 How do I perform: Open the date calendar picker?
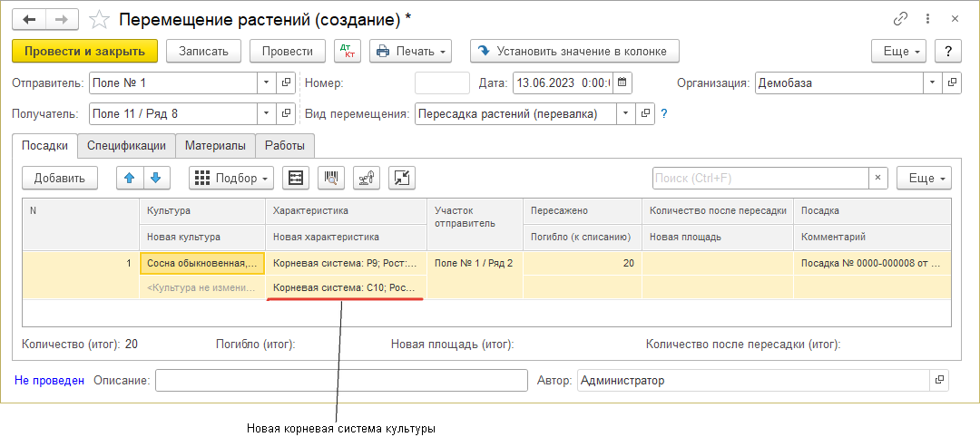pos(622,83)
